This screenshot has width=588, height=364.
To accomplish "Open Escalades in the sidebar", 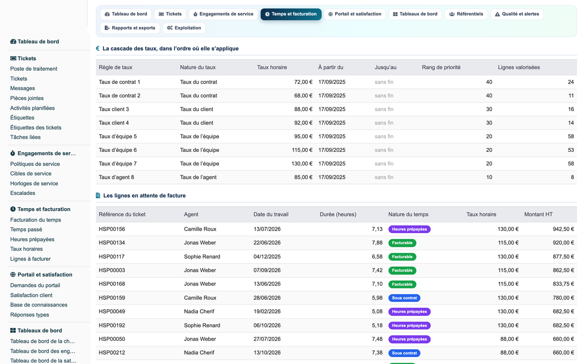I will [x=23, y=194].
